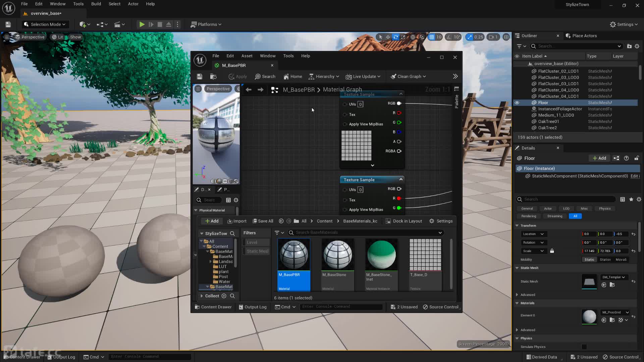644x362 pixels.
Task: Click Import in content browser
Action: [237, 221]
